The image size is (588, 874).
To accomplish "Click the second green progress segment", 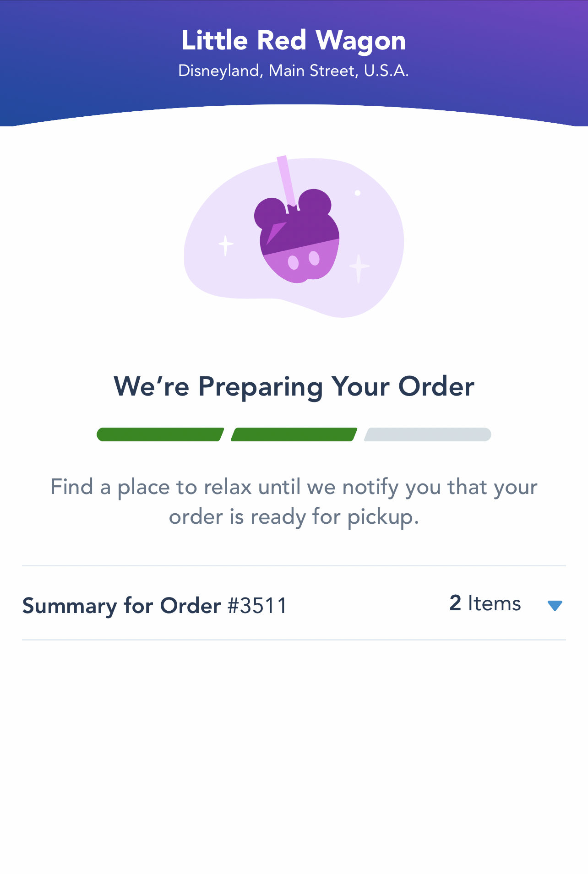I will (294, 434).
